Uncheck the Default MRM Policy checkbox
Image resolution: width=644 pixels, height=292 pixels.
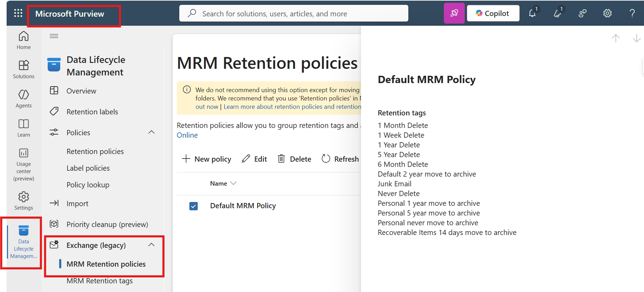coord(194,206)
